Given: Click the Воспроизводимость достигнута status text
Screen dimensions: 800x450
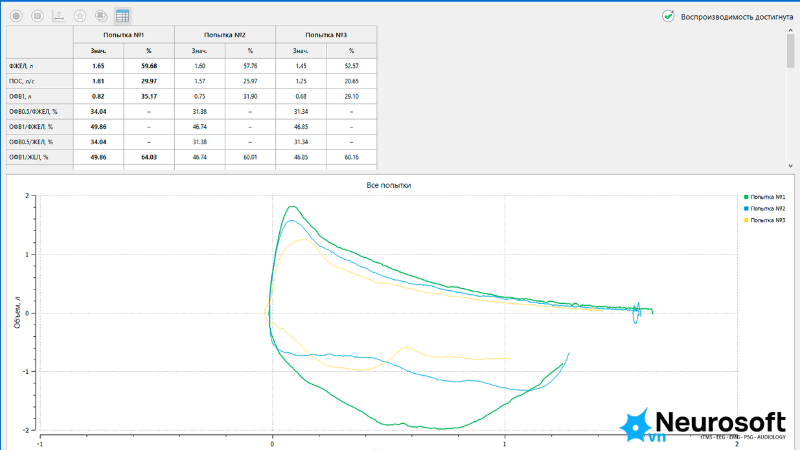Looking at the screenshot, I should pos(737,17).
